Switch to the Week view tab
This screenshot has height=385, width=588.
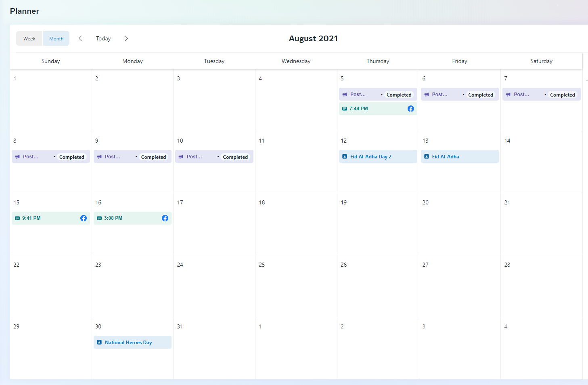point(29,38)
